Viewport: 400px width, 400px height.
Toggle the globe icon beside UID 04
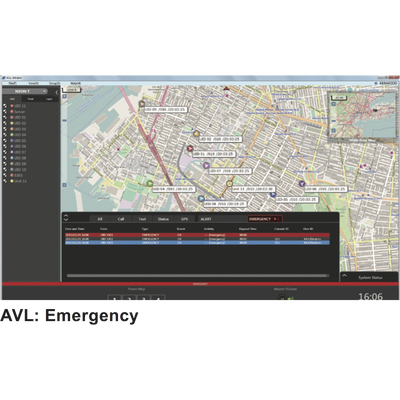tap(5, 135)
